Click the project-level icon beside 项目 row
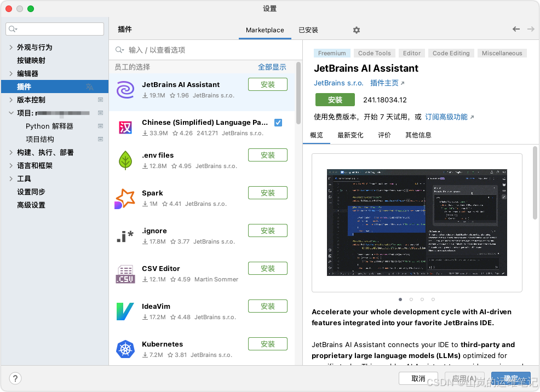The width and height of the screenshot is (540, 392). [101, 113]
